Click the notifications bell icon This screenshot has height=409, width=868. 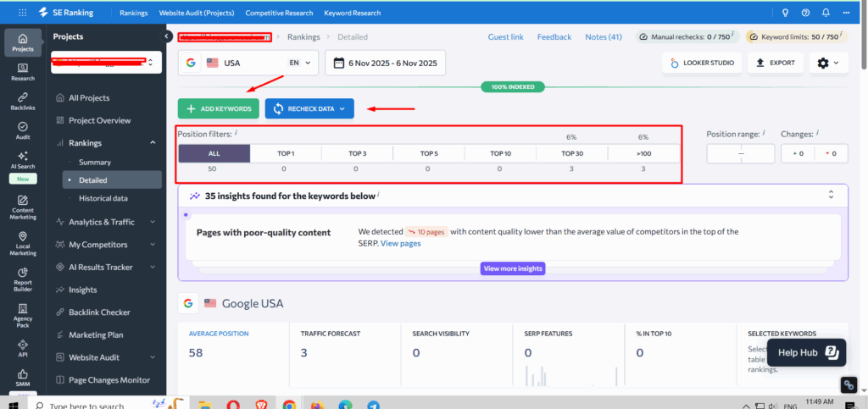click(x=826, y=13)
